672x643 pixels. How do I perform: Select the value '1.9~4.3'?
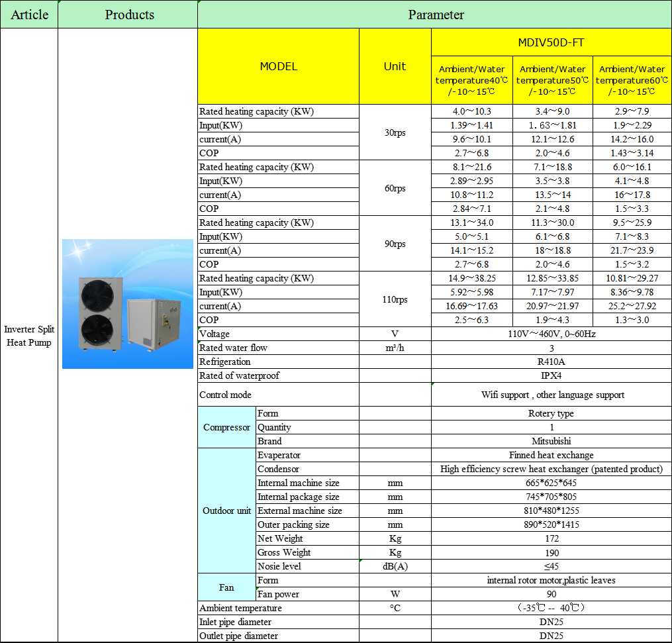point(552,320)
